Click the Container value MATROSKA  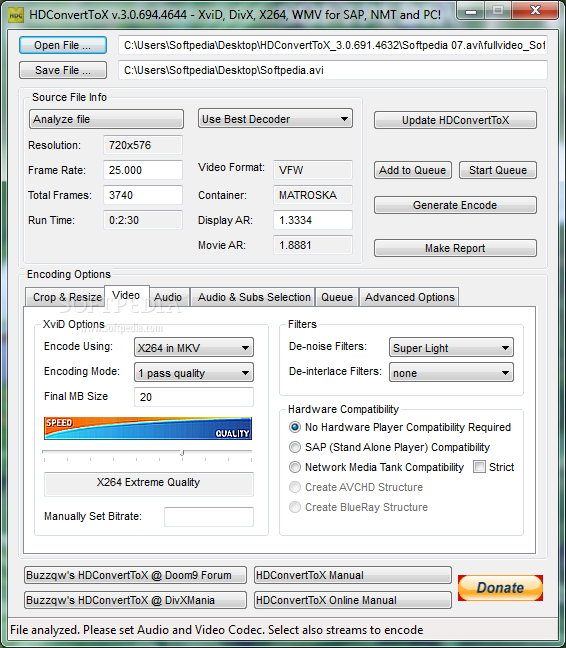tap(313, 195)
